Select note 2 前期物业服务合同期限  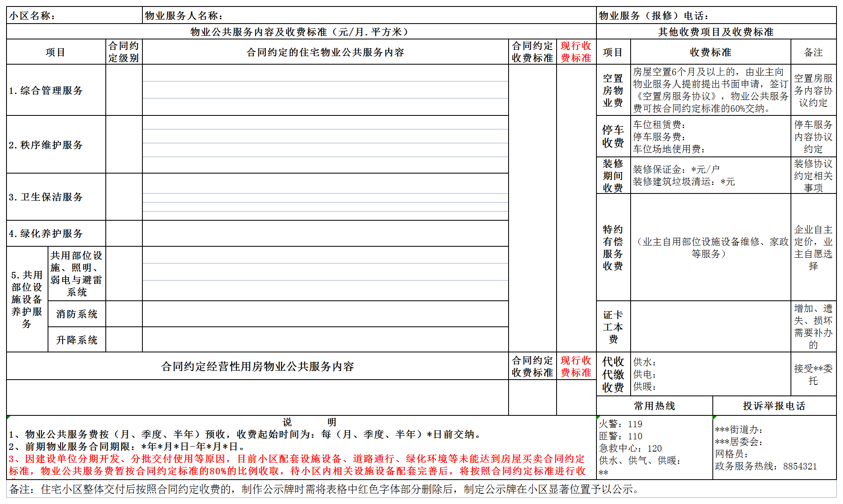[x=127, y=447]
